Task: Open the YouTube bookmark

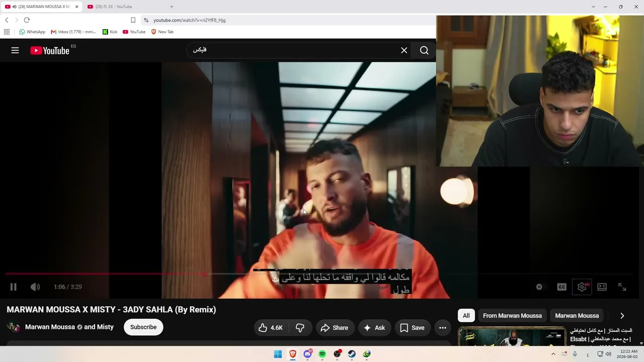Action: coord(134,32)
